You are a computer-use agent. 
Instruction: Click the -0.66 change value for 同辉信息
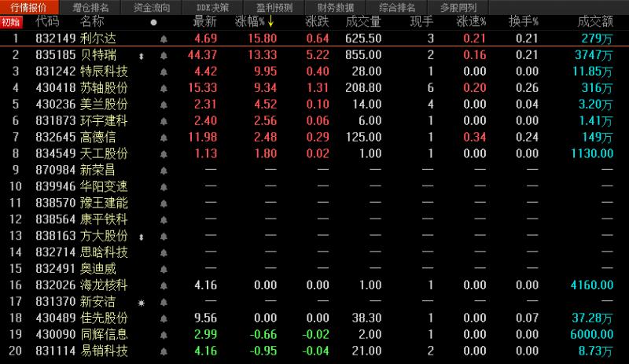pos(263,335)
